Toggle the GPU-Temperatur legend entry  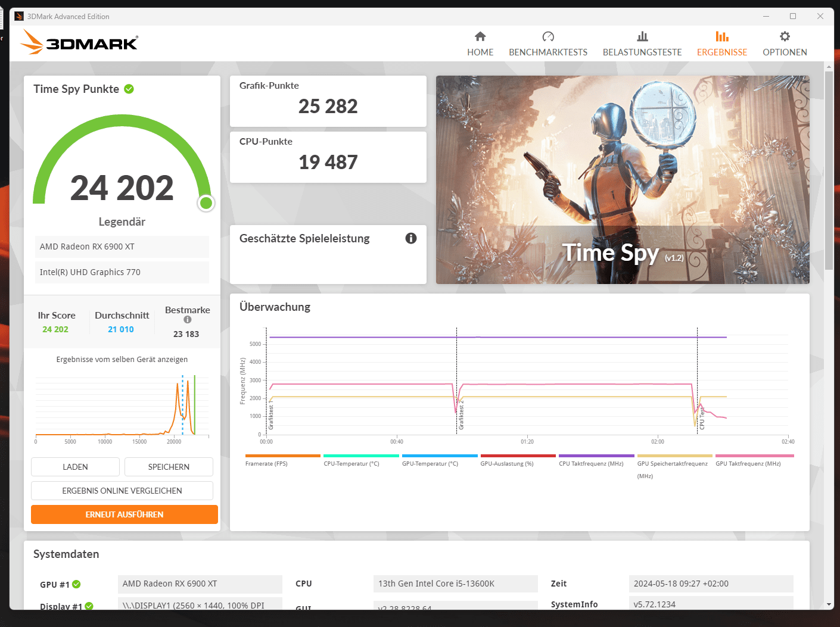(x=440, y=460)
